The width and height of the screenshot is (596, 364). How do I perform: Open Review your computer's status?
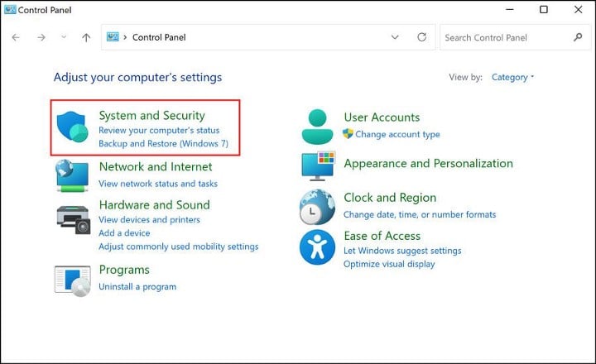pyautogui.click(x=159, y=131)
